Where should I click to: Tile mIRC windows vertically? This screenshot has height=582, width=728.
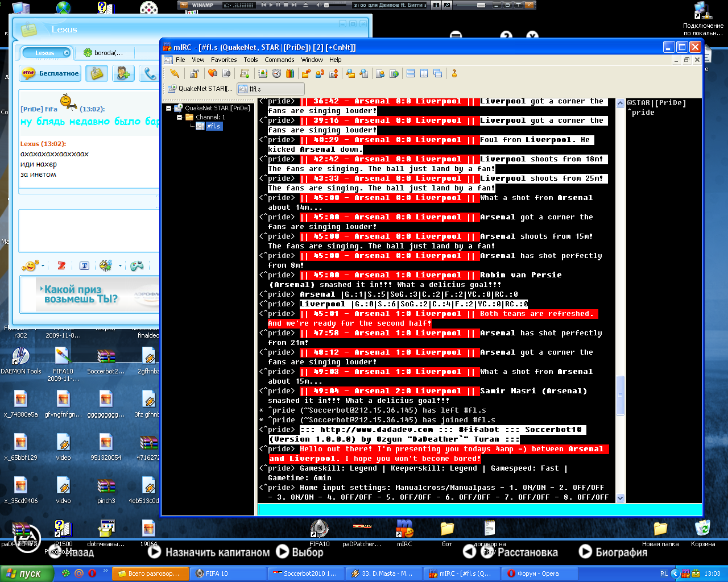point(424,73)
